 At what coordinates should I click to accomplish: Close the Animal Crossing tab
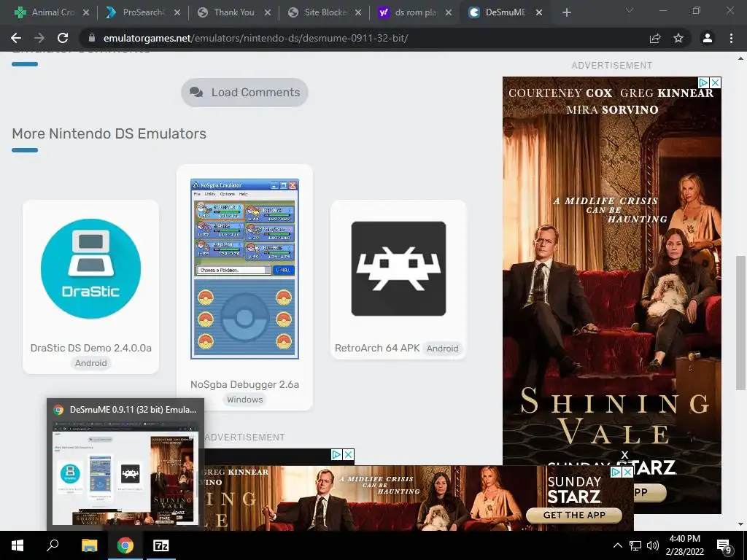86,13
